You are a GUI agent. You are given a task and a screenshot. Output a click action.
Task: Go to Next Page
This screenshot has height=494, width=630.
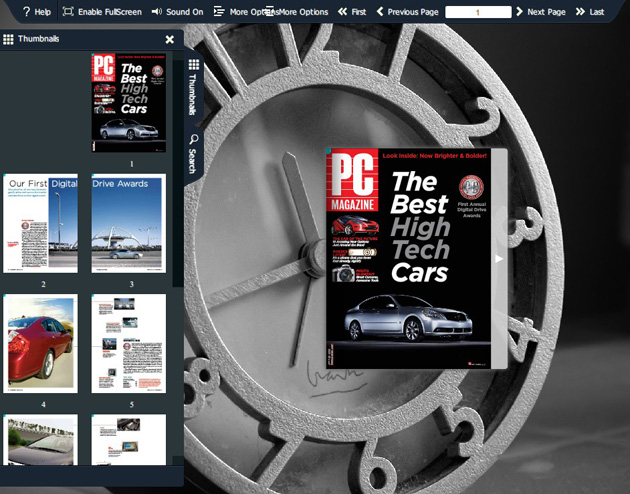(541, 12)
